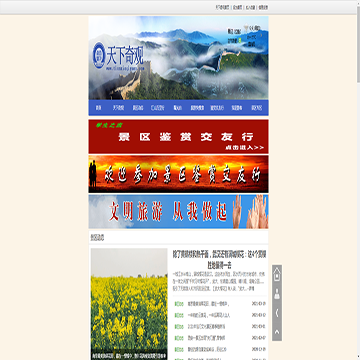360x360 pixels.
Task: Click the home icon in floating side panel
Action: coord(277,275)
